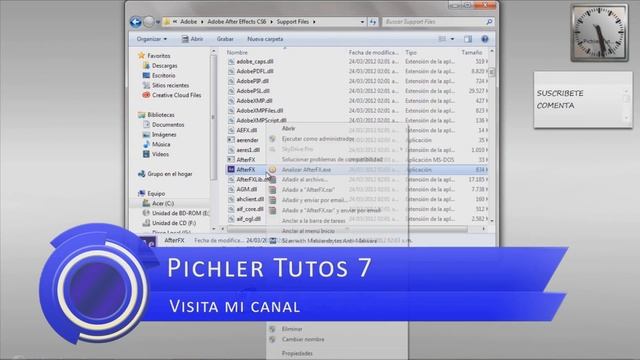Select Equipo in the navigation pane
Screen dimensions: 640x360
point(156,193)
